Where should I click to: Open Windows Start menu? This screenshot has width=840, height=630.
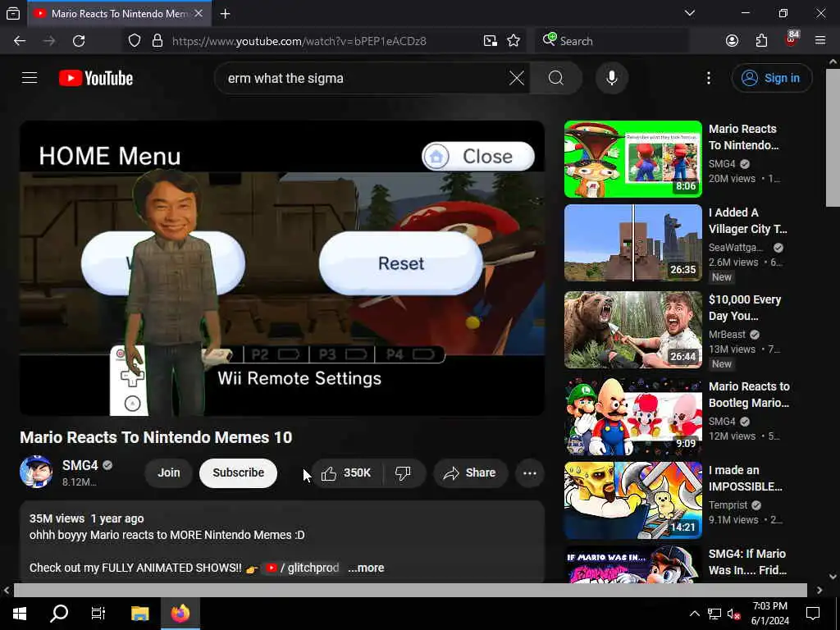point(20,613)
